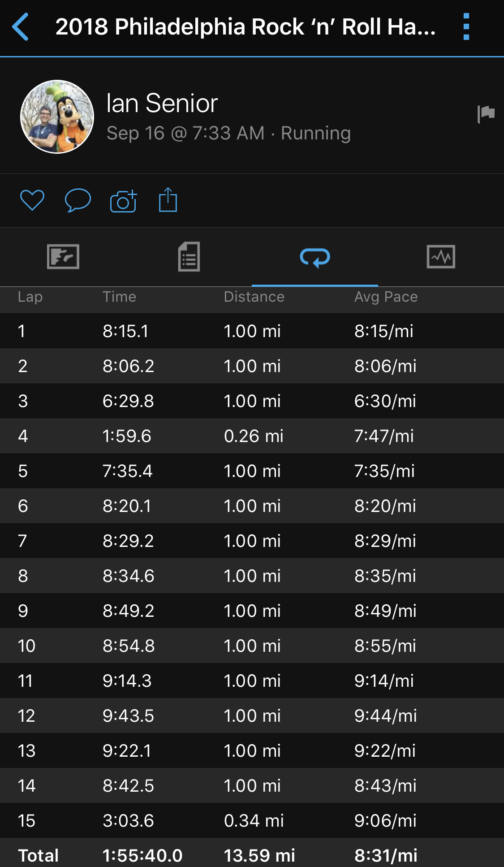Select lap 4 row with 0.26 mi
Image resolution: width=504 pixels, height=867 pixels.
252,436
